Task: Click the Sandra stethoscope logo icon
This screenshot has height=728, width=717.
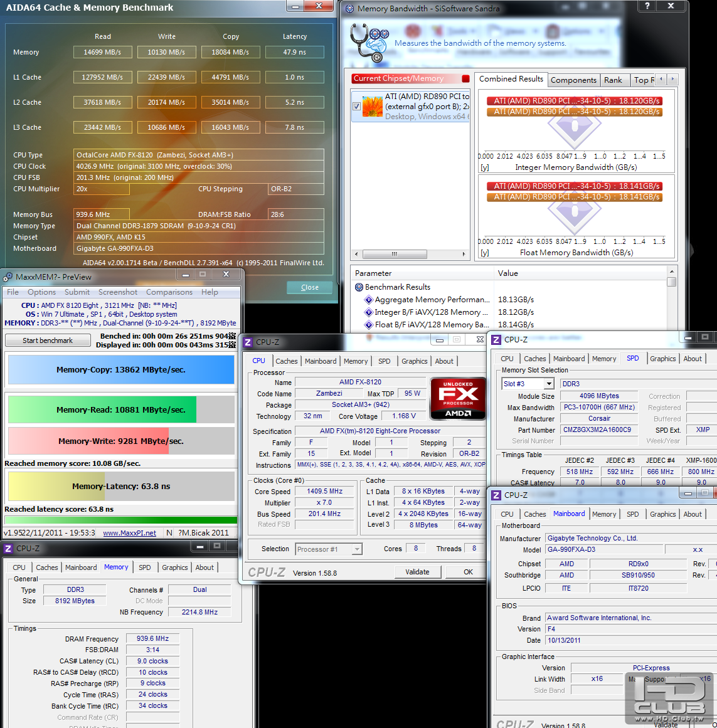Action: 369,43
